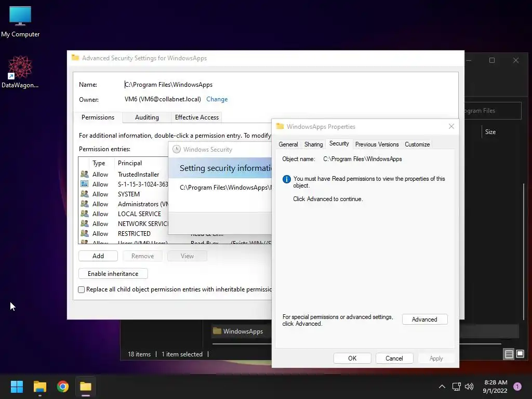
Task: Select the LOCAL SERVICE principal text
Action: [139, 214]
